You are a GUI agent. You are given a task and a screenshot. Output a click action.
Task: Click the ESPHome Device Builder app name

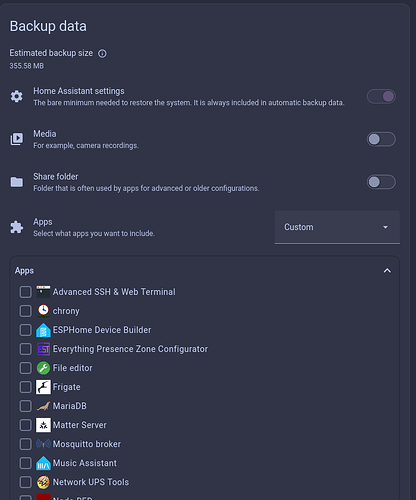pos(102,330)
